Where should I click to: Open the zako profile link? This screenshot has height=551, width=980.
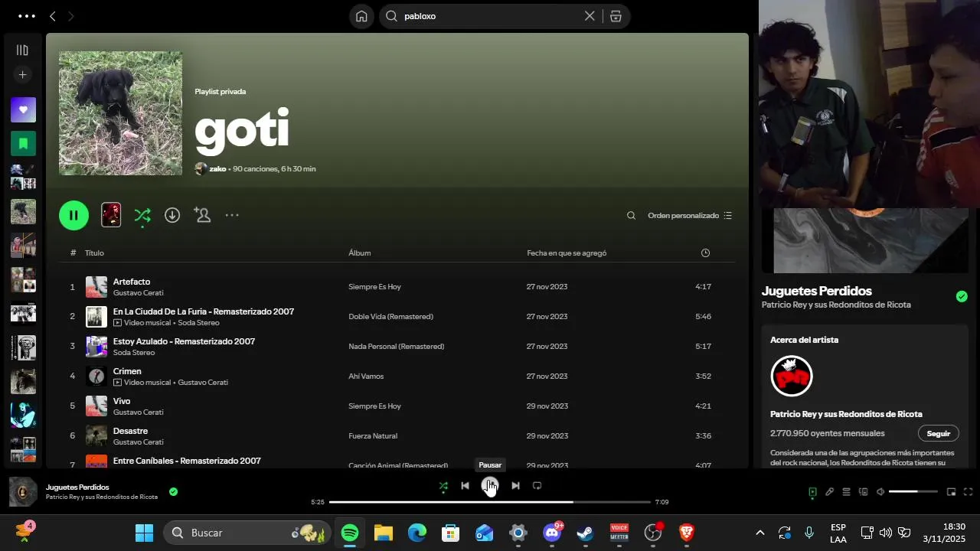217,168
